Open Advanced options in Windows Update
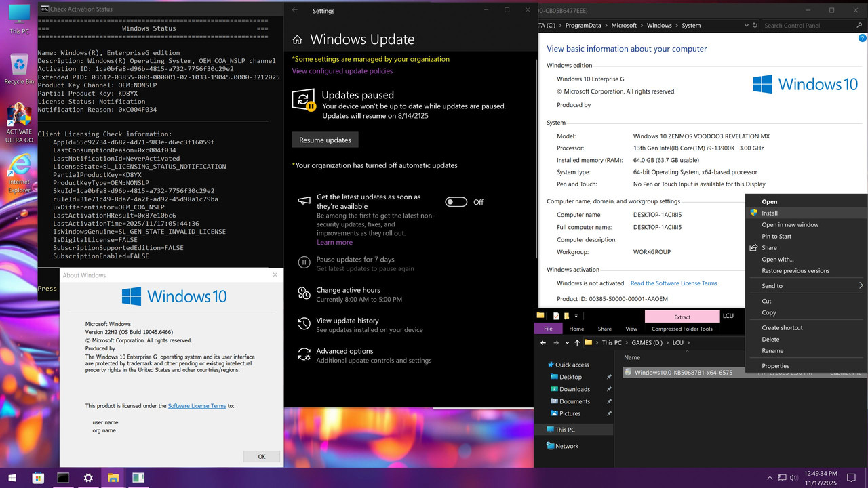Viewport: 868px width, 488px height. 366,355
